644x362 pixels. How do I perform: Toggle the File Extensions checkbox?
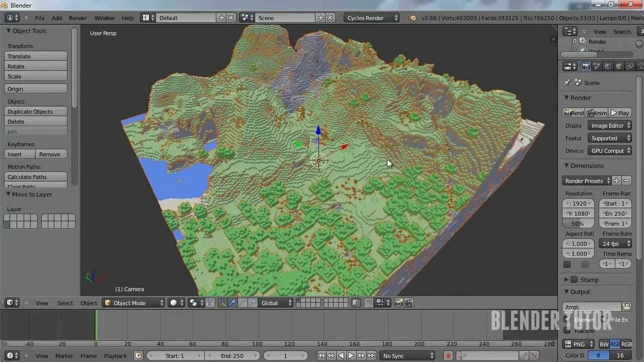(604, 319)
